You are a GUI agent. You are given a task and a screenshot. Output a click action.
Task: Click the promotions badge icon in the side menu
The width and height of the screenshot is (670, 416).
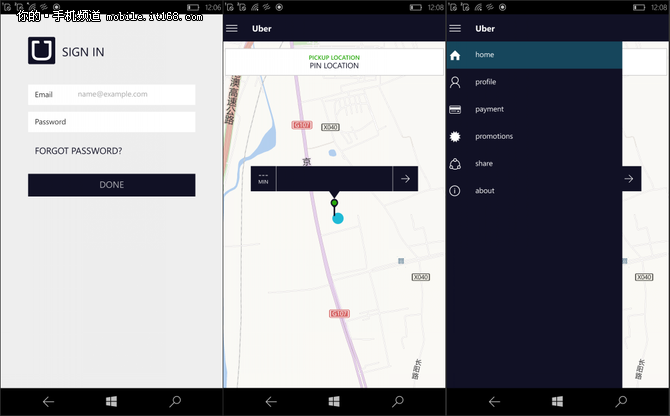pos(456,136)
